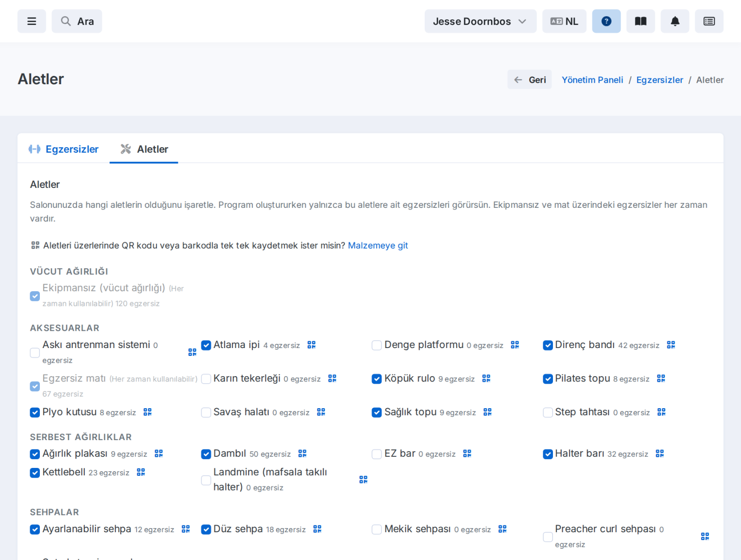Uncheck the Kettlebell checkbox
Screen dimensions: 741x560
coord(35,473)
